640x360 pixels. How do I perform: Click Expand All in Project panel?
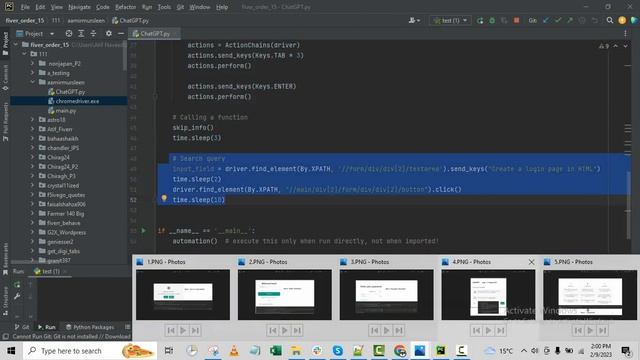pyautogui.click(x=81, y=33)
